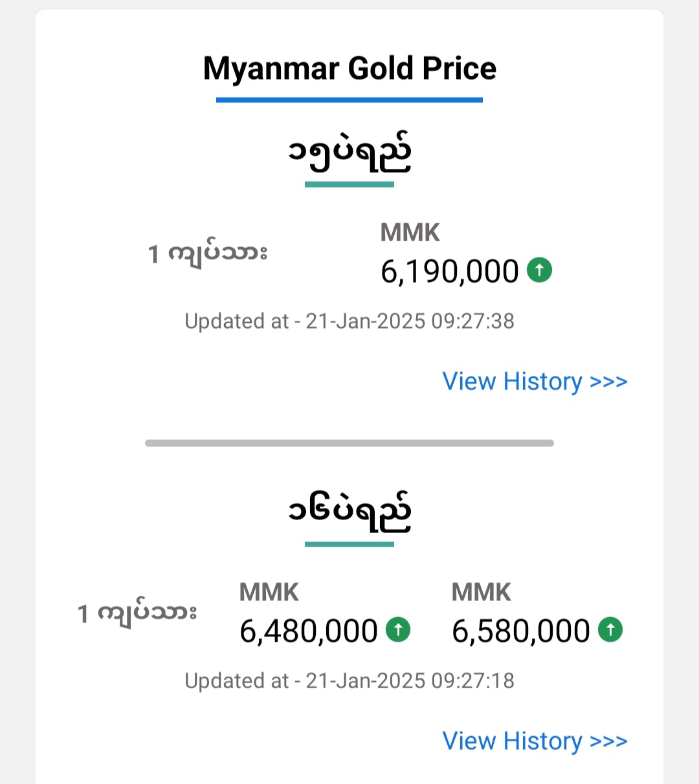Screen dimensions: 699x784
Task: Open View History for ၁၅ပဲရည် gold
Action: [535, 382]
